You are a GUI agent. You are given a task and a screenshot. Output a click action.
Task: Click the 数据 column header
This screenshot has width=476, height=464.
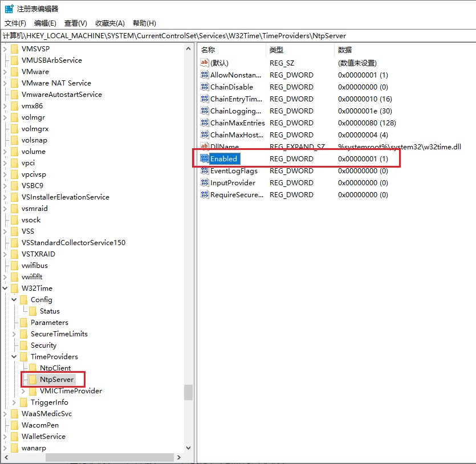[405, 50]
